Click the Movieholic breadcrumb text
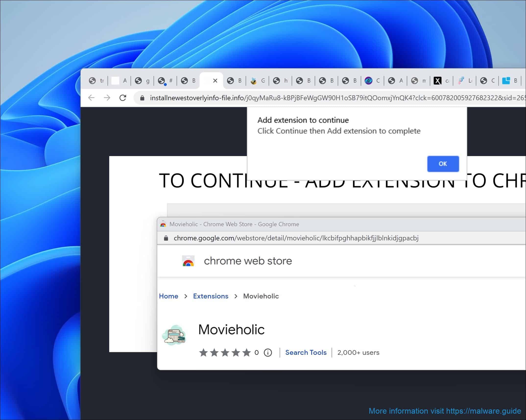 point(261,296)
